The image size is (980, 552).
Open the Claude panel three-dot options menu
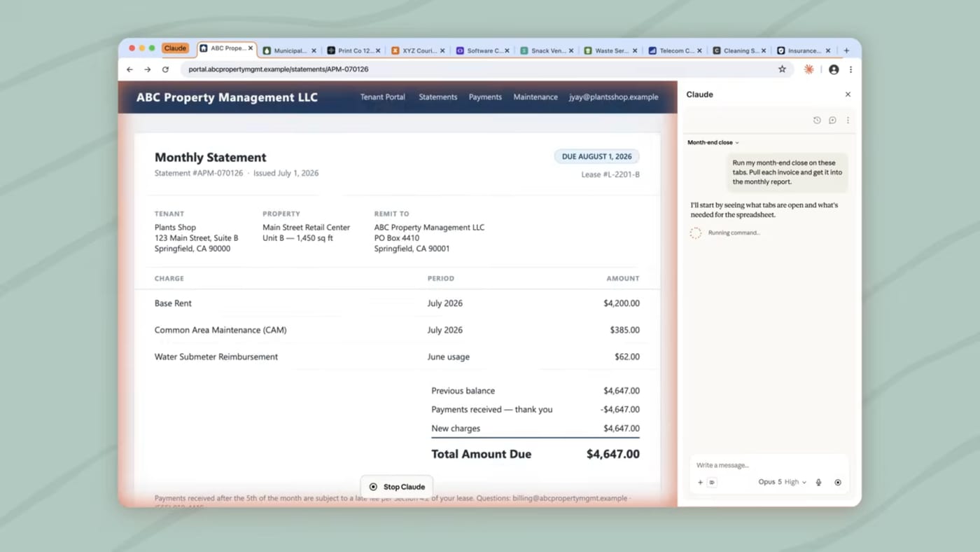[x=848, y=120]
